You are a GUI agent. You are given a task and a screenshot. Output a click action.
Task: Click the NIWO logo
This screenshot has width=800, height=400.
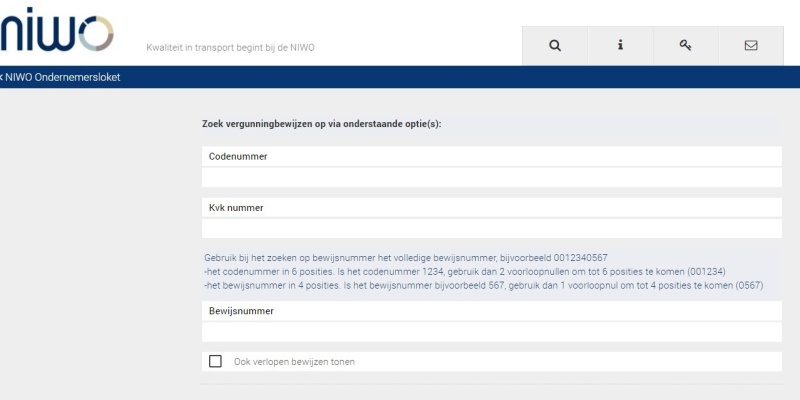point(57,34)
